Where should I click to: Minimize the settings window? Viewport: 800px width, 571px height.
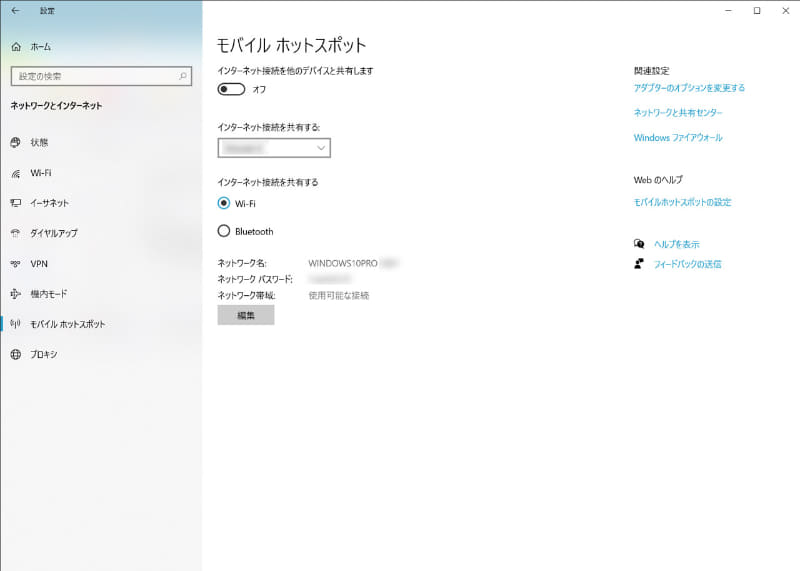(729, 11)
